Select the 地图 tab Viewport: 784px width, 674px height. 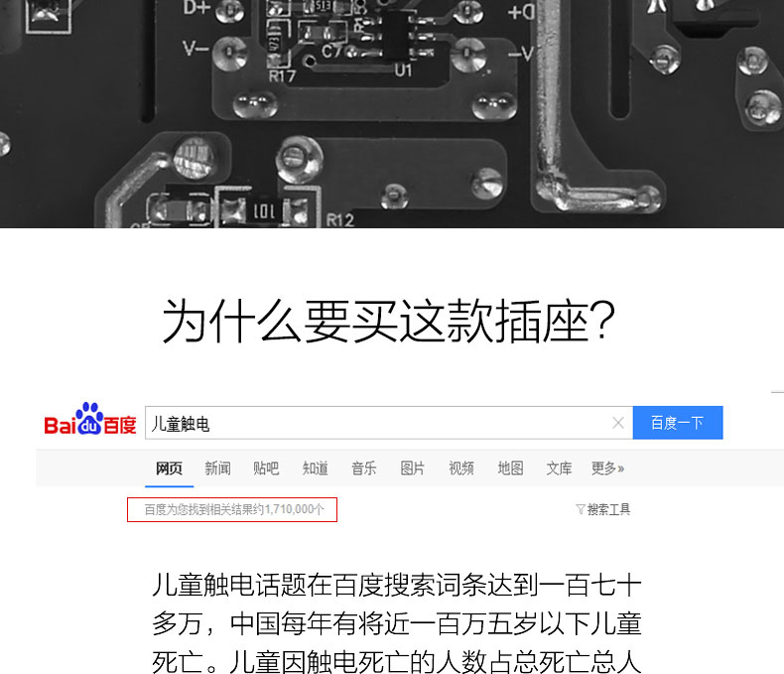[510, 469]
